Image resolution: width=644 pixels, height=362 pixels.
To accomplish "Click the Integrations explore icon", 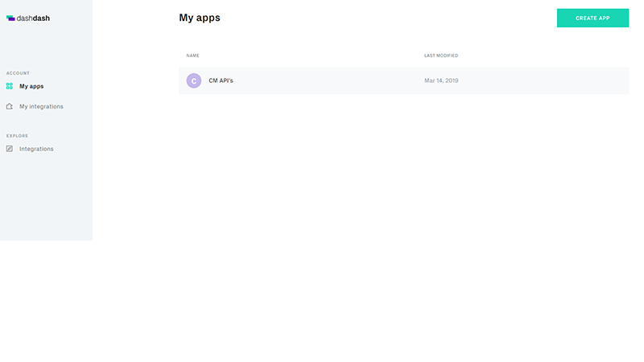I will pos(10,149).
